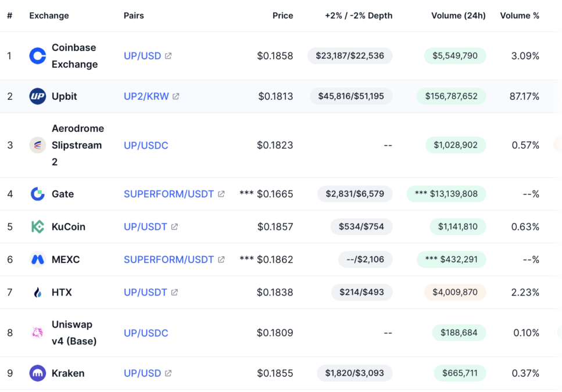Open the UP2/KRW pair link
Image resolution: width=562 pixels, height=392 pixels.
click(146, 96)
